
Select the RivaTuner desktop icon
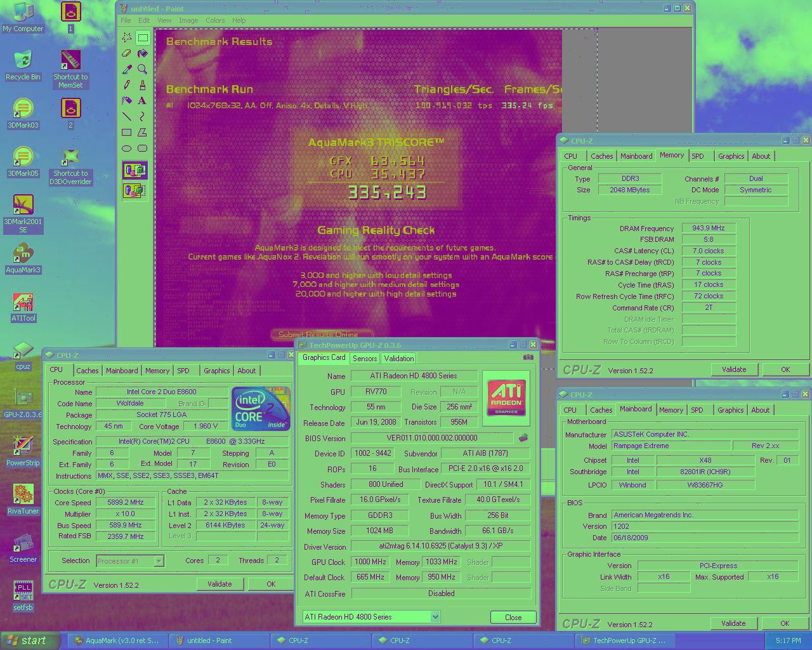click(23, 500)
